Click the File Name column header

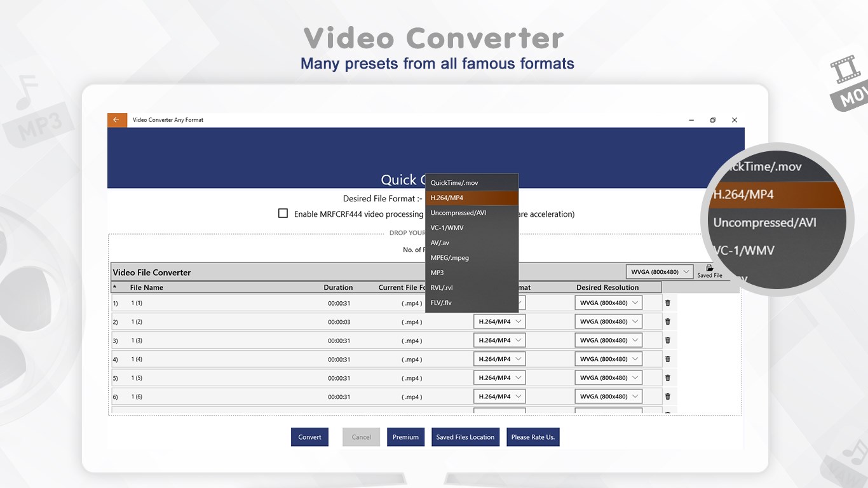pyautogui.click(x=147, y=287)
